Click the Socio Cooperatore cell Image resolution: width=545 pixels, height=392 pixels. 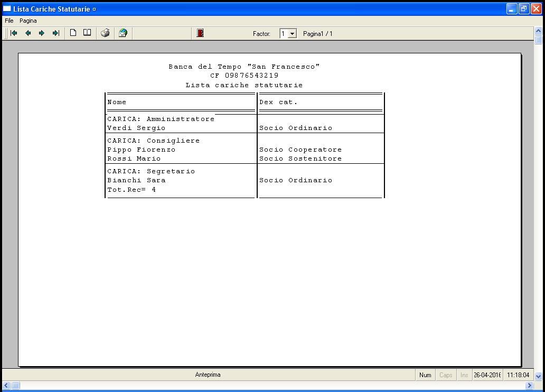tap(300, 150)
